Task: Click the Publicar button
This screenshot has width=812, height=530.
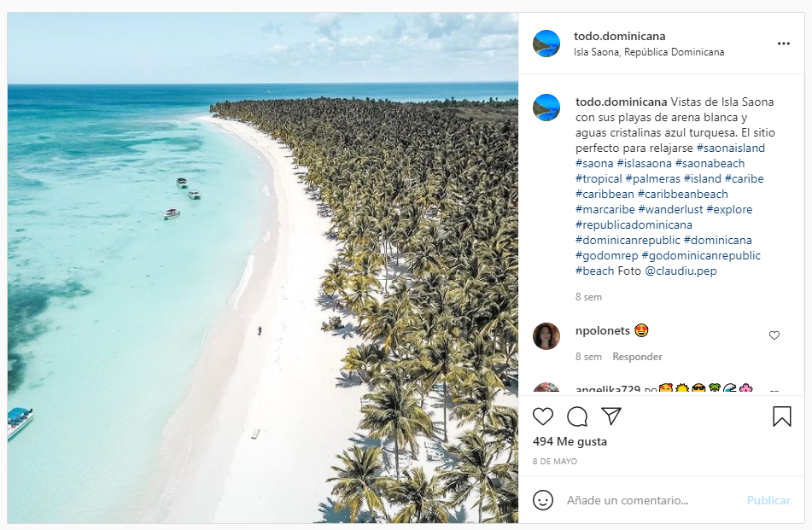Action: (768, 500)
